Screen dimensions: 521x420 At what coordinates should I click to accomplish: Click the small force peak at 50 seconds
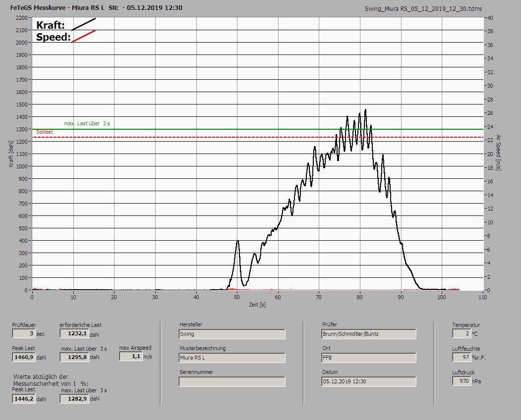[237, 241]
